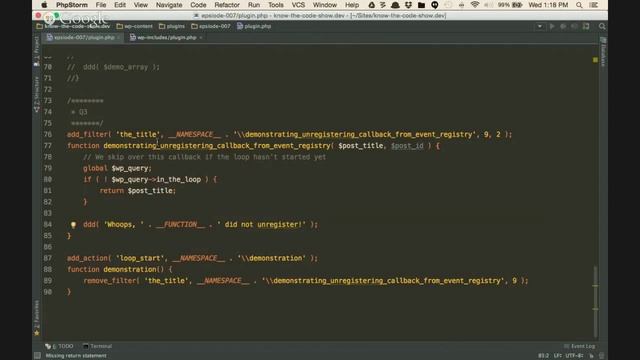Viewport: 640px width, 360px height.
Task: Click line number 76 in the gutter
Action: point(48,134)
